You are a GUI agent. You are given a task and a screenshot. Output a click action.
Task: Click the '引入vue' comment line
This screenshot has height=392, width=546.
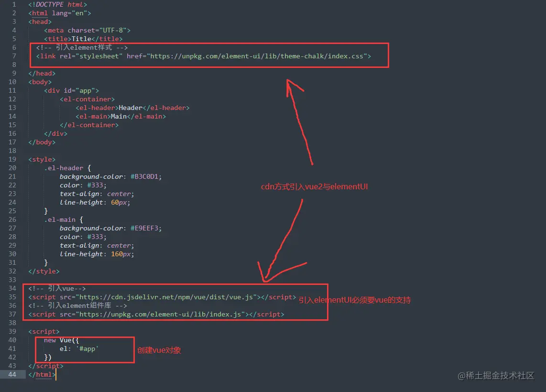57,288
